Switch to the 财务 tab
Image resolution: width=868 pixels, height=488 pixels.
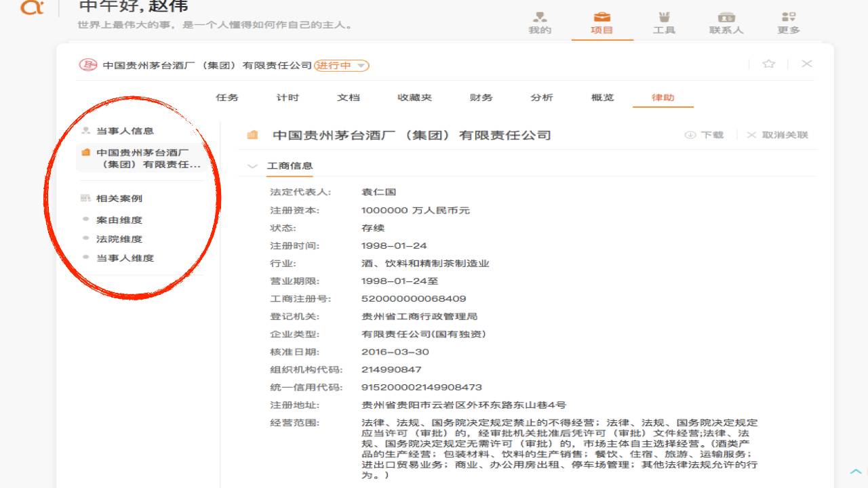[481, 98]
